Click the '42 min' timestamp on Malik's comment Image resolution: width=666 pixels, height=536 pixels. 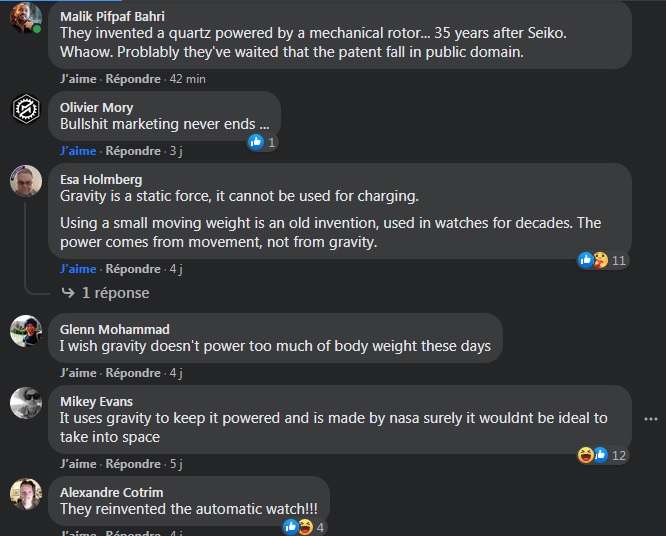(187, 79)
